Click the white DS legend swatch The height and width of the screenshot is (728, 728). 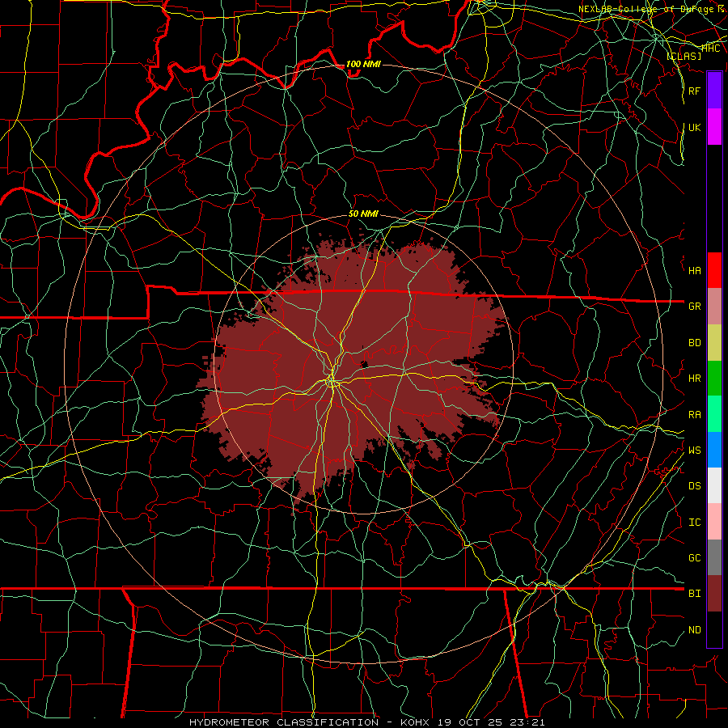point(714,485)
